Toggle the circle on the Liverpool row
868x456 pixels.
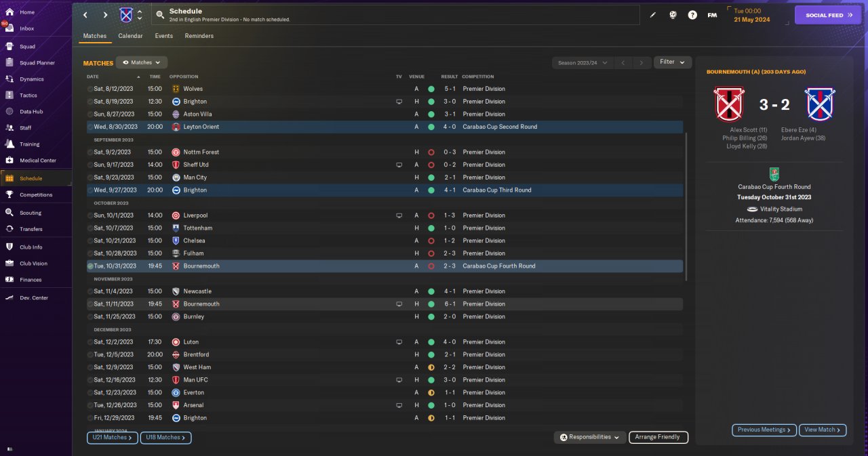point(90,215)
